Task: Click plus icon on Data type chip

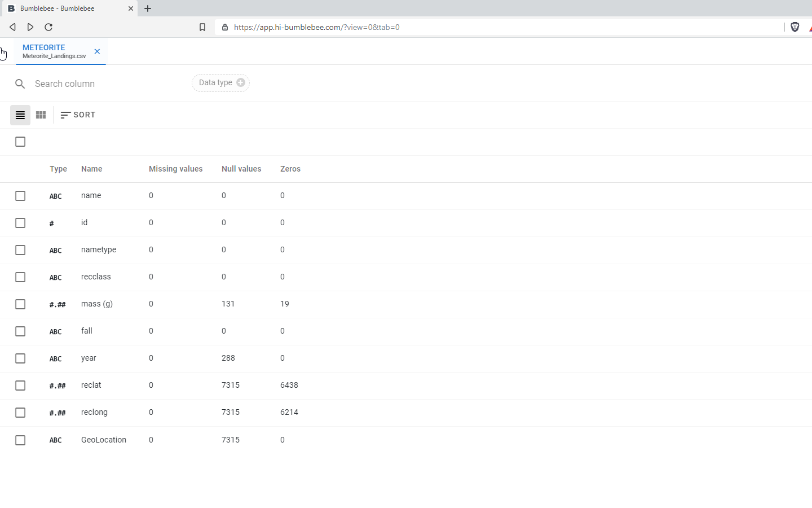Action: (241, 82)
